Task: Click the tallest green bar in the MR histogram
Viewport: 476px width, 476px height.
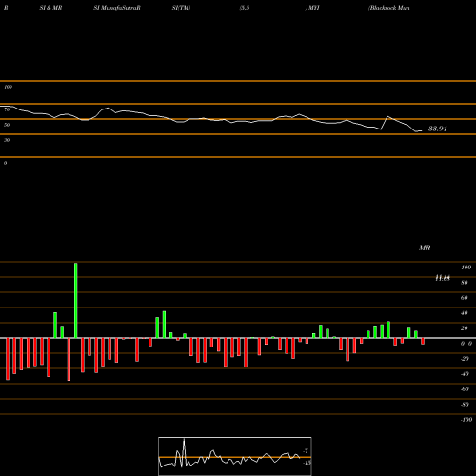Action: 76,300
